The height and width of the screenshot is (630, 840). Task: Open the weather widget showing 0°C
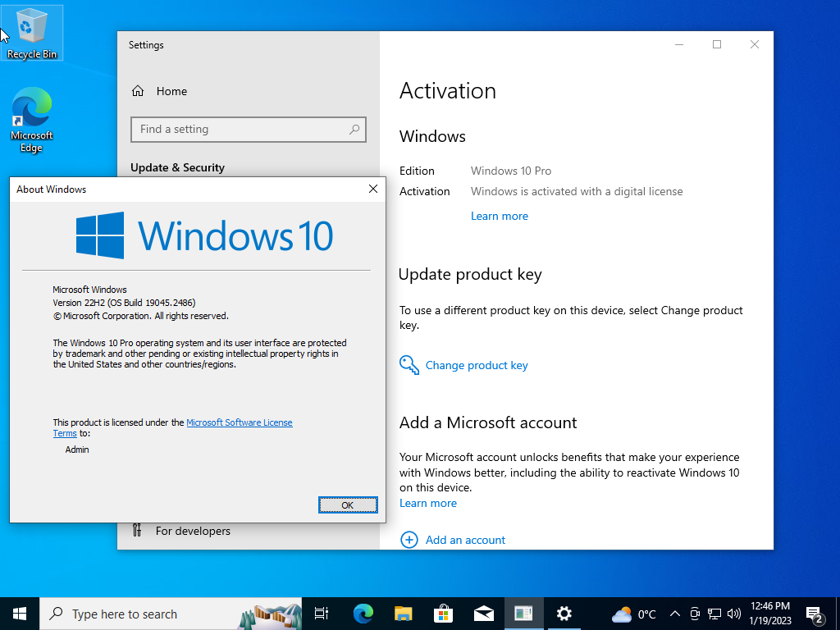pyautogui.click(x=634, y=614)
